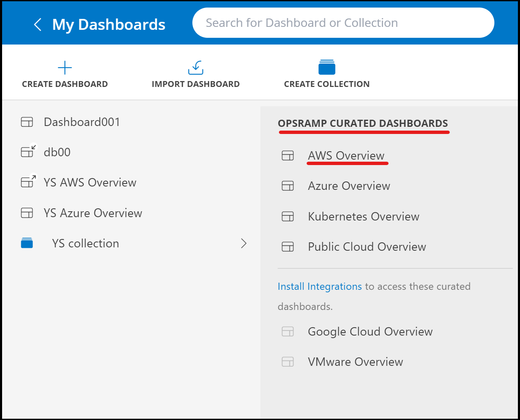Choose the VMware Overview dashboard
The width and height of the screenshot is (520, 420).
point(355,362)
